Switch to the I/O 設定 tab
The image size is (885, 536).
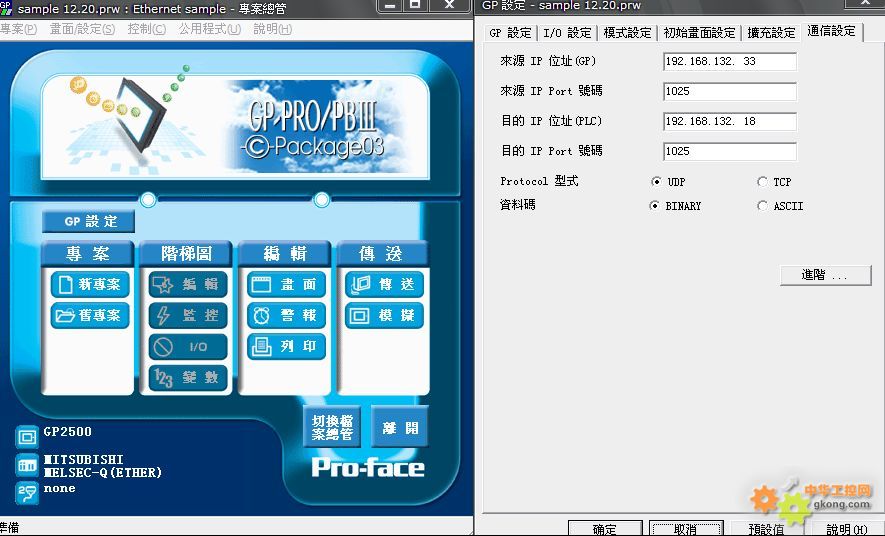pyautogui.click(x=567, y=33)
